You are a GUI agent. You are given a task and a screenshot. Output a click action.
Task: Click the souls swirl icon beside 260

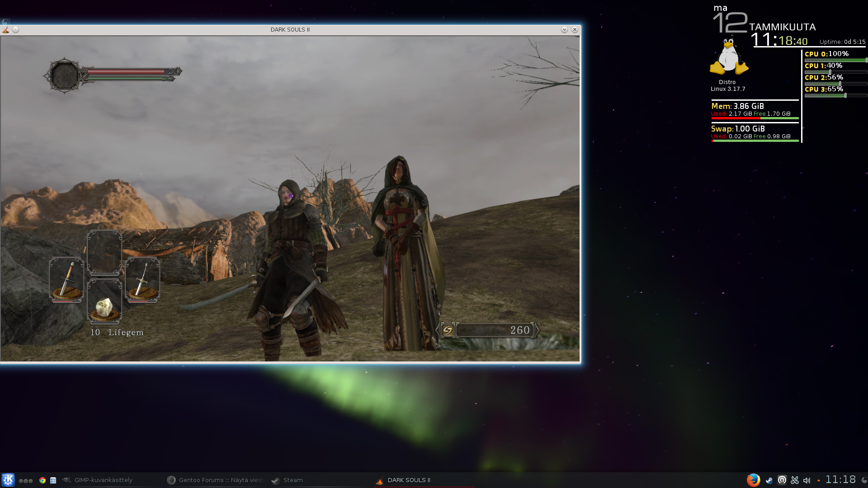pos(448,330)
